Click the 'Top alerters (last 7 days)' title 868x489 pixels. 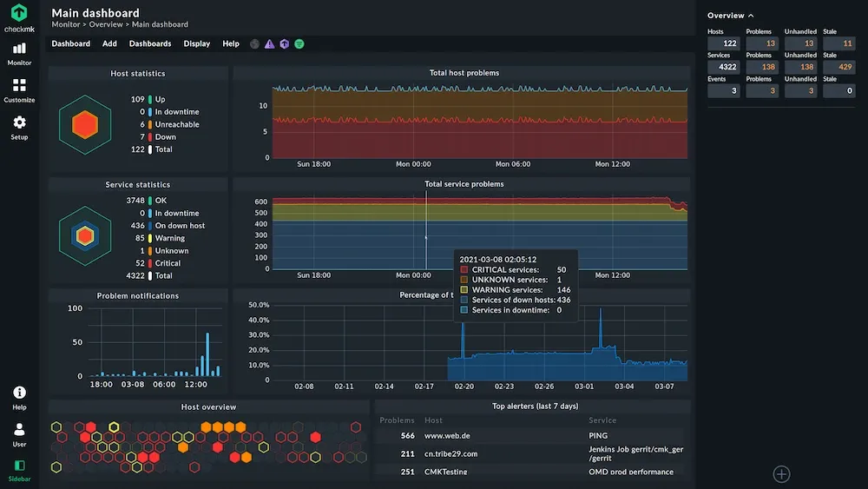[536, 406]
